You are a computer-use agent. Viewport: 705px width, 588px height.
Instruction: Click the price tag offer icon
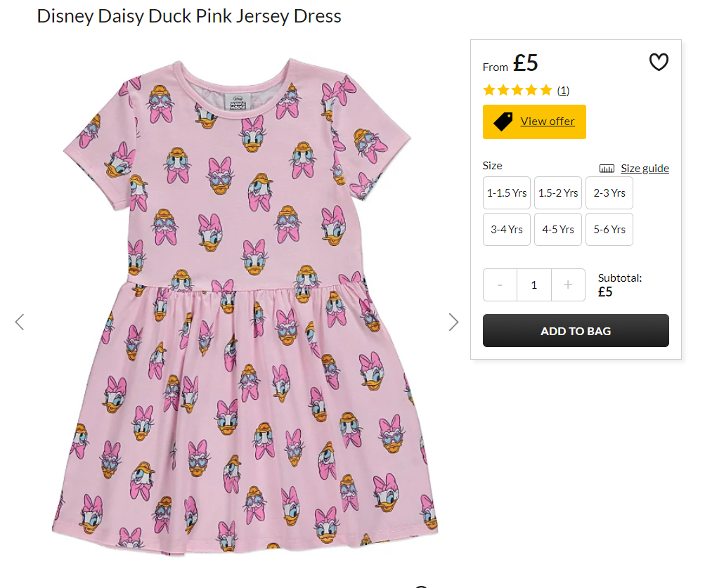point(503,122)
